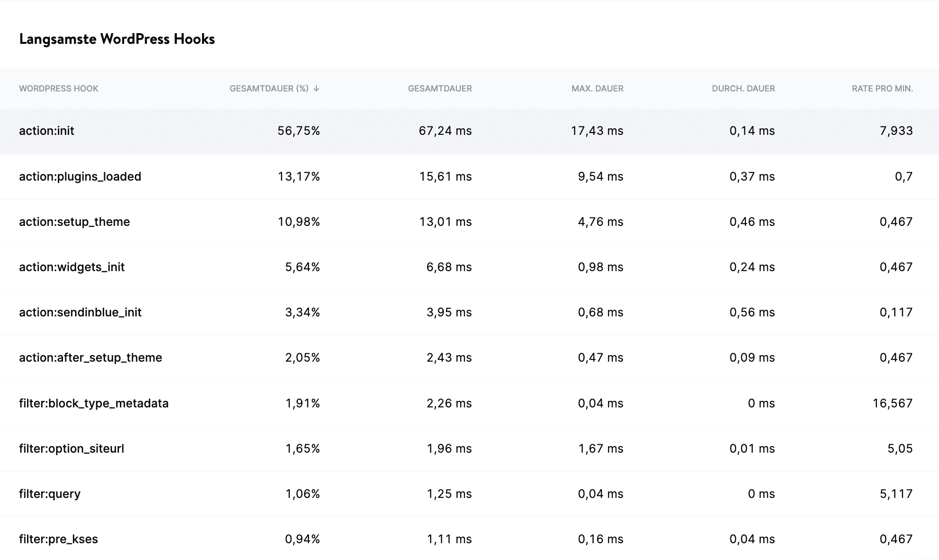Select the filter:block_type_metadata hook
Screen dimensions: 939x560
[x=94, y=403]
